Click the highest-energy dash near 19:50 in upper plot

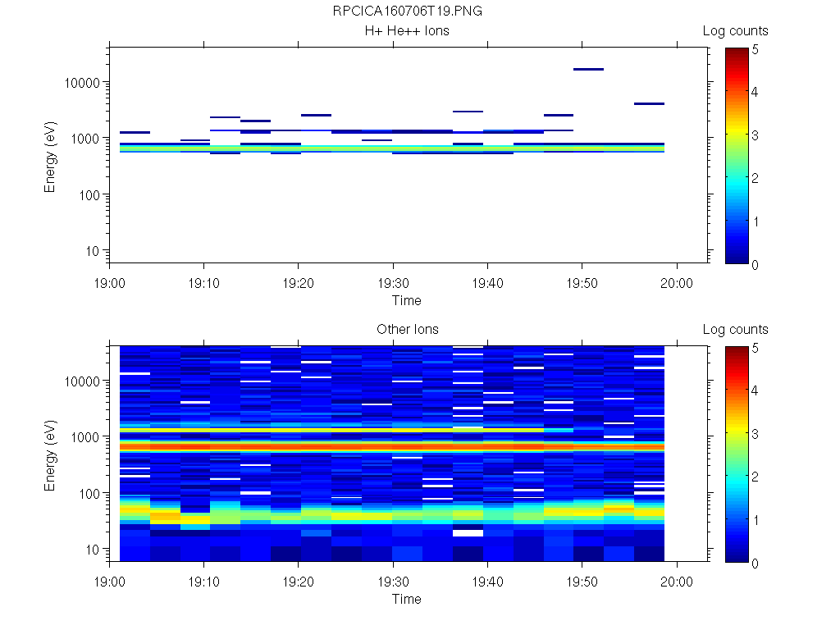tap(589, 69)
